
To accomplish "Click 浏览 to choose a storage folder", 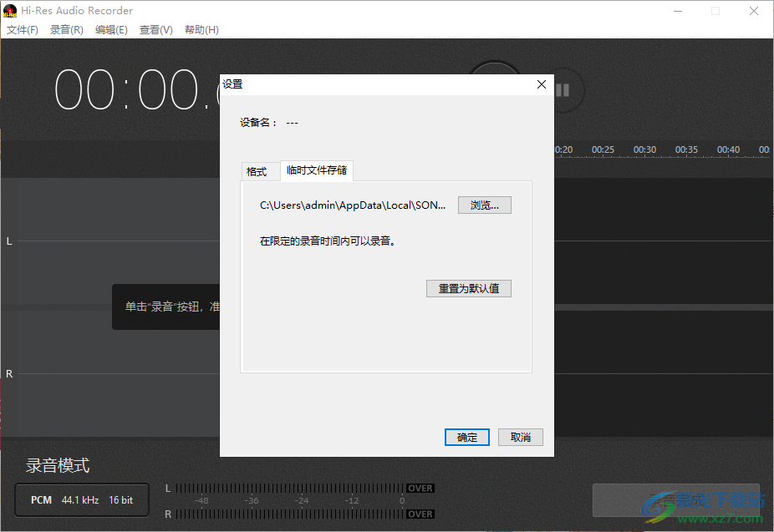I will pos(485,205).
